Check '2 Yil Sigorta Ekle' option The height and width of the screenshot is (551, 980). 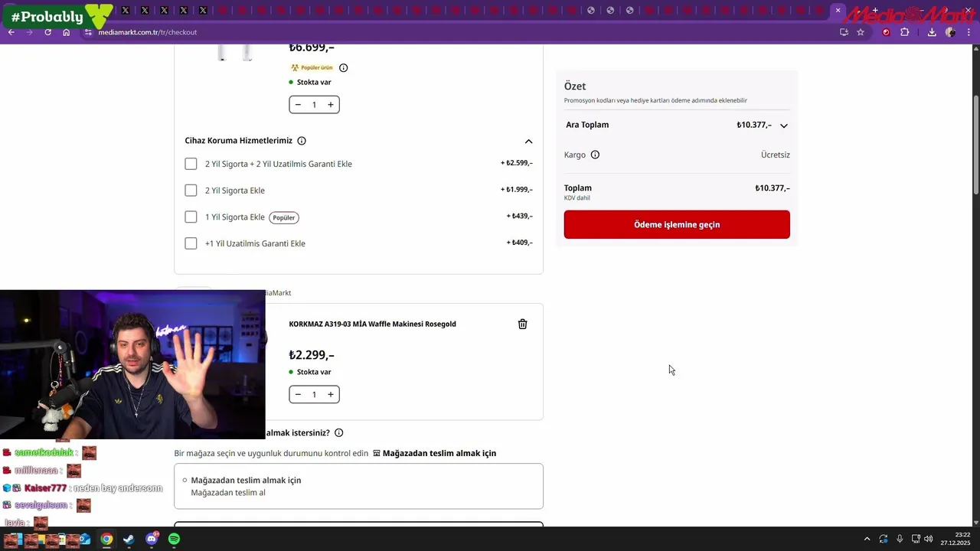[x=191, y=191]
